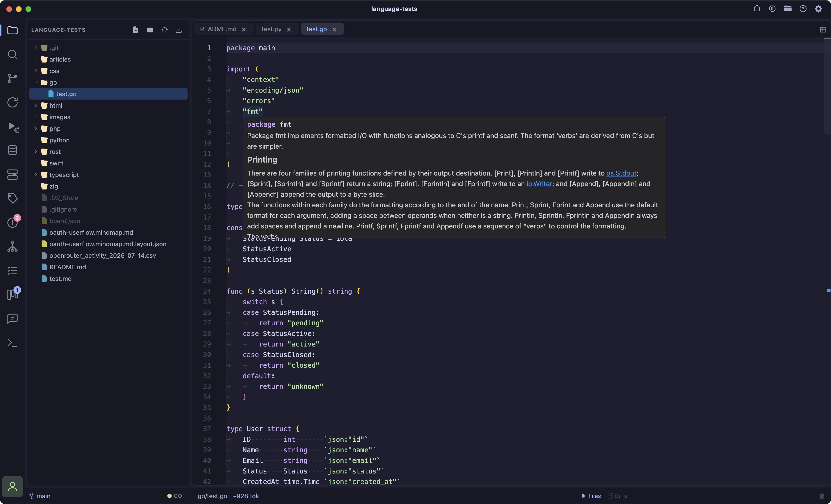Open the server stack sidebar icon
Screen dimensions: 831x504
point(13,174)
